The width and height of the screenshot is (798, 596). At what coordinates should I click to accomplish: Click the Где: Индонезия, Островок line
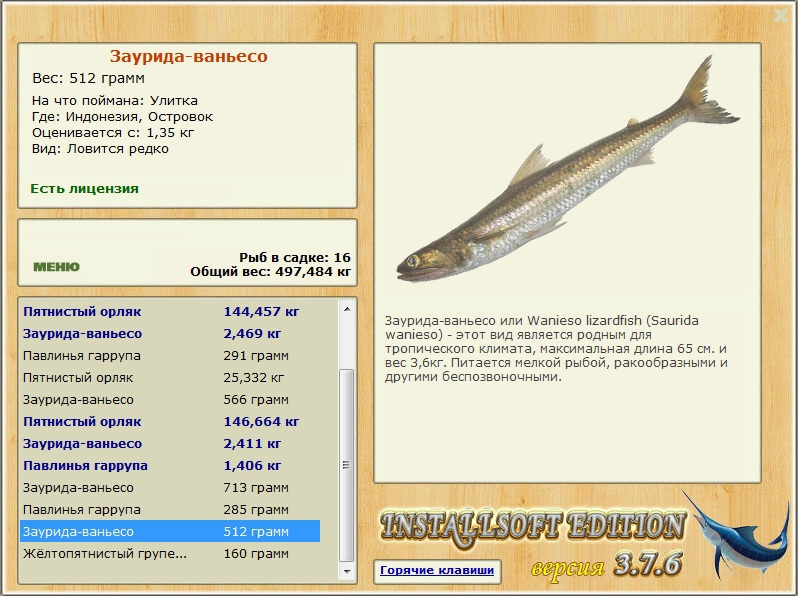click(x=123, y=117)
